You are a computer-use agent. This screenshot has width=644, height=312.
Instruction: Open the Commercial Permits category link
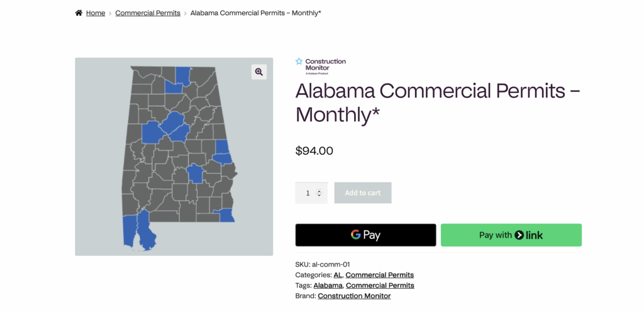click(x=380, y=275)
